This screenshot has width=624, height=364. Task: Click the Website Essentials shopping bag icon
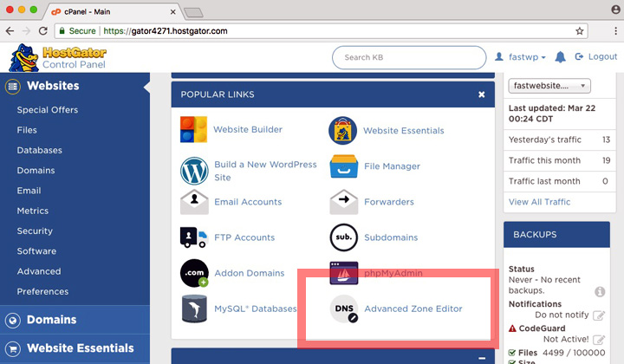342,131
